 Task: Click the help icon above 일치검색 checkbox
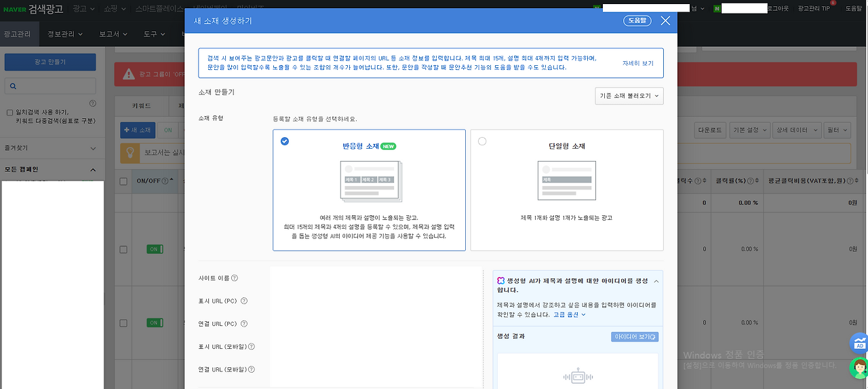92,104
